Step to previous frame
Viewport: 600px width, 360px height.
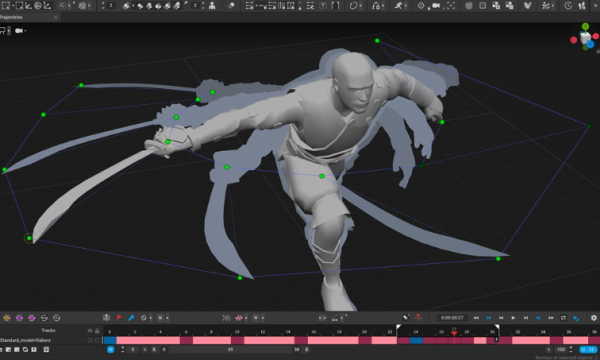click(x=501, y=318)
